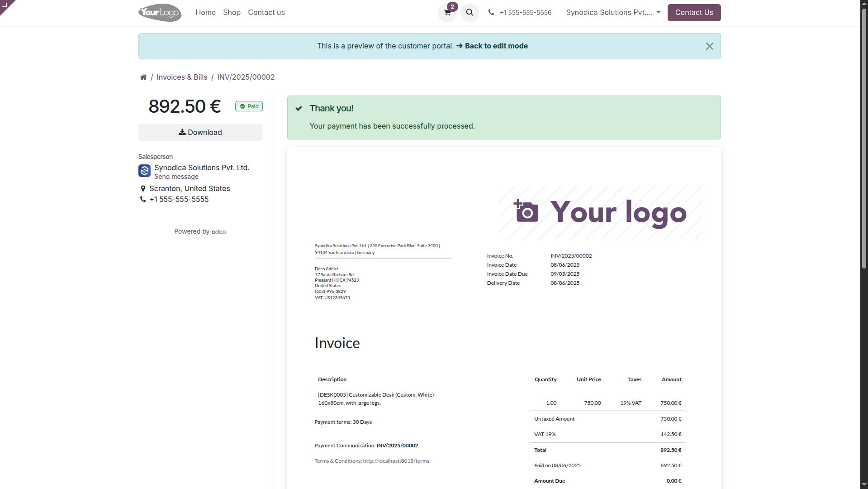Click the check icon in success alert
This screenshot has width=868, height=489.
click(299, 109)
